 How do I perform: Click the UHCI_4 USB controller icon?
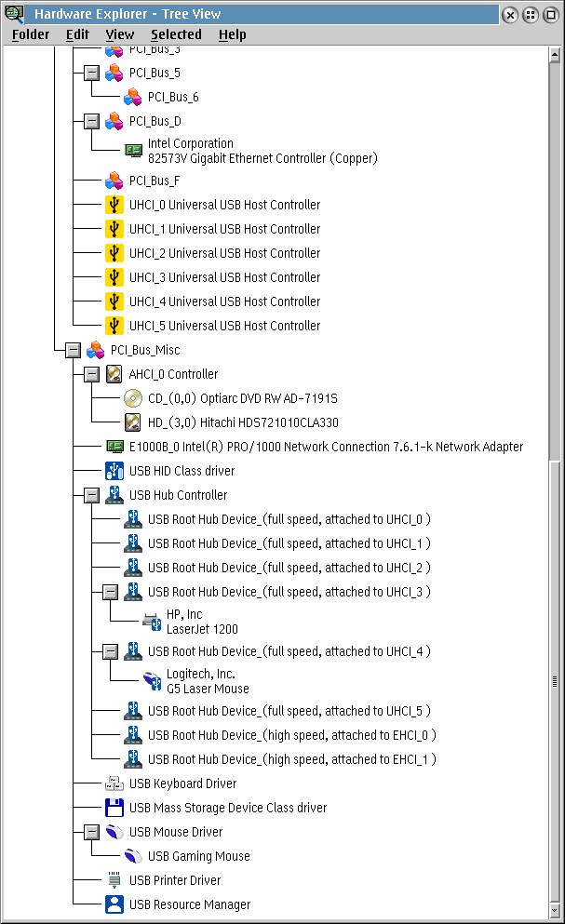pos(114,301)
